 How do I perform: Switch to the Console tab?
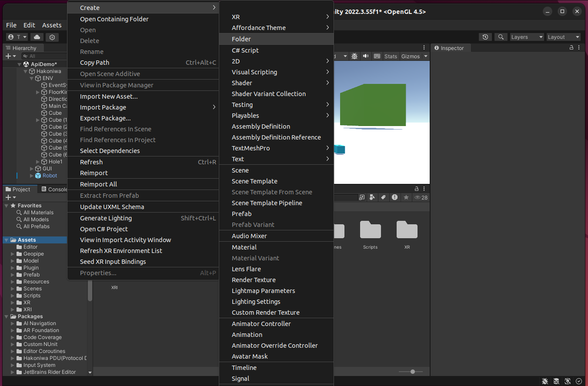click(54, 189)
